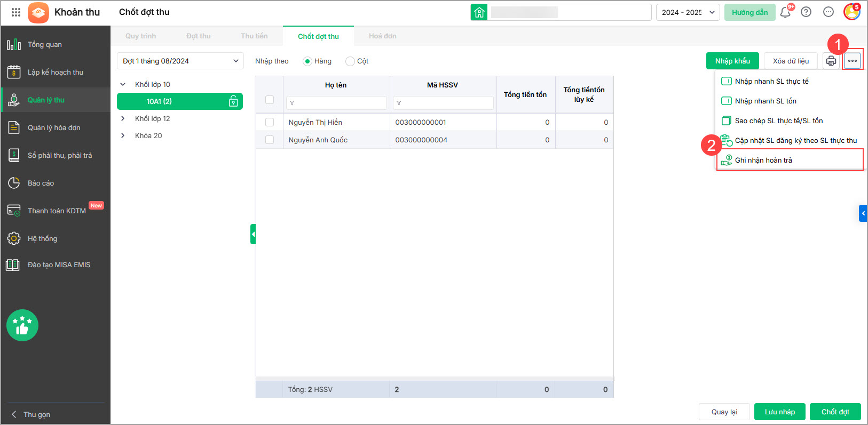Click the Họ tên filter input field
This screenshot has height=425, width=868.
[x=336, y=103]
